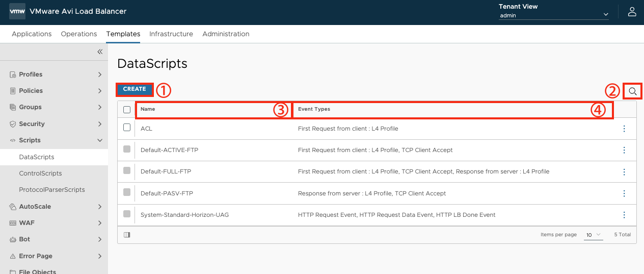Click the Scripts code icon

click(x=13, y=140)
